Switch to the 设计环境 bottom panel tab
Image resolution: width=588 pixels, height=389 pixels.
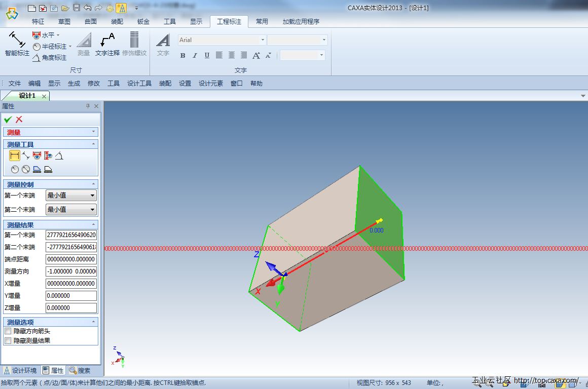20,370
